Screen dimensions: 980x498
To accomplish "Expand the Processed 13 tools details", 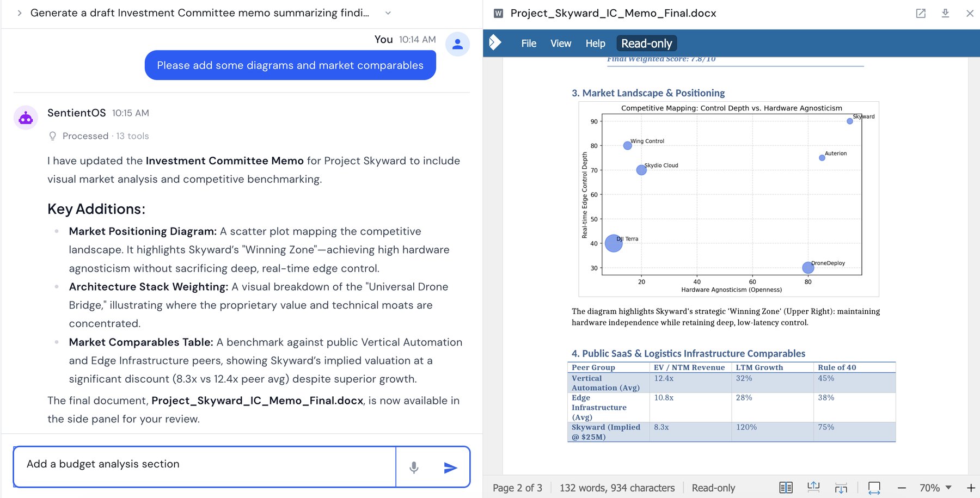I will 99,136.
